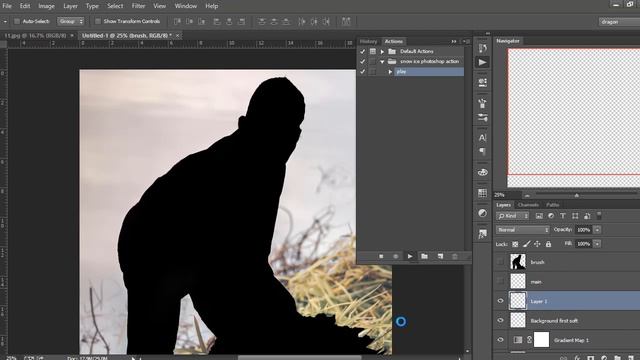Switch to the History tab
640x360 pixels.
tap(368, 41)
